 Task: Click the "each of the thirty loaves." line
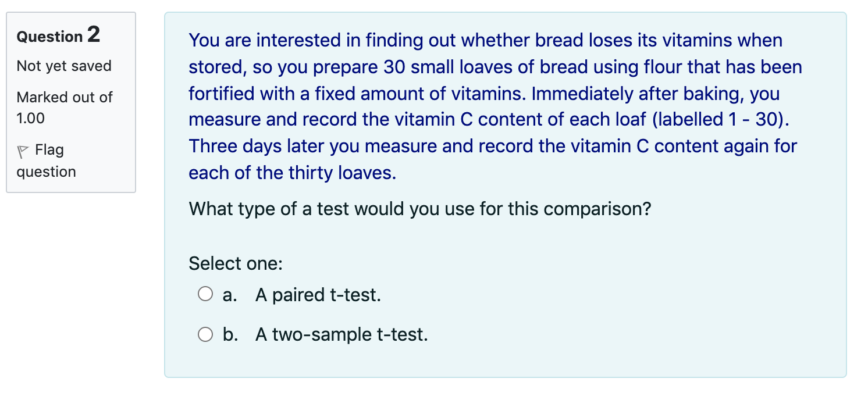click(x=292, y=173)
